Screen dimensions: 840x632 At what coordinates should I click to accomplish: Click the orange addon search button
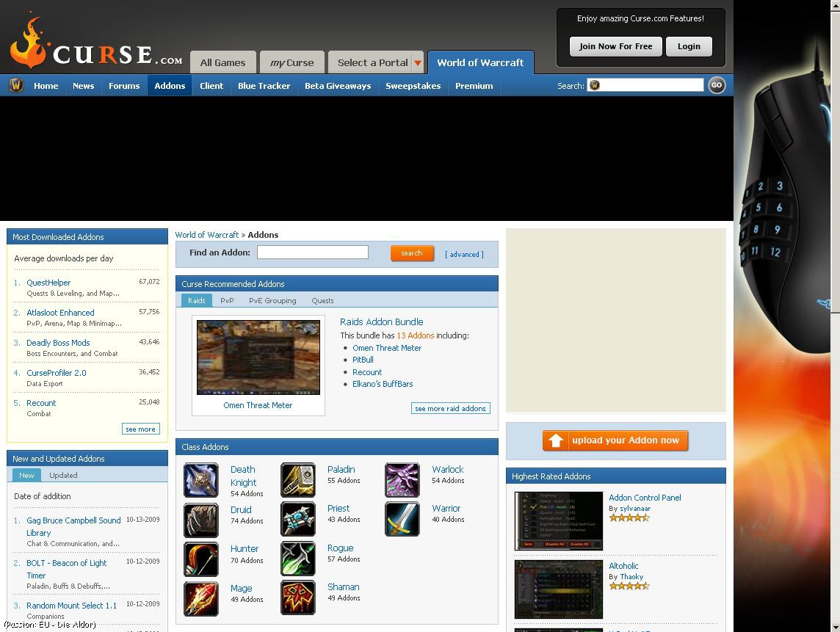pos(412,253)
